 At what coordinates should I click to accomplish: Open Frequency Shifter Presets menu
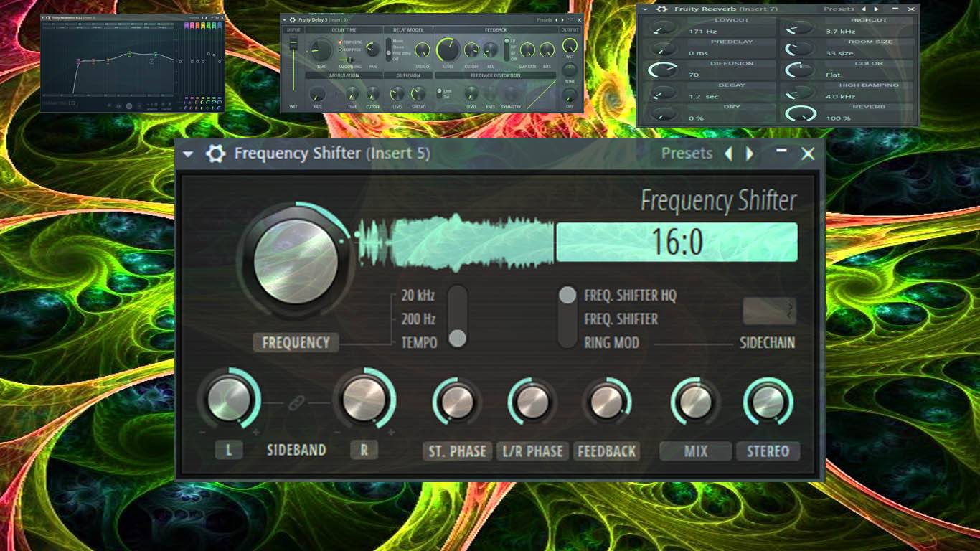click(x=687, y=153)
